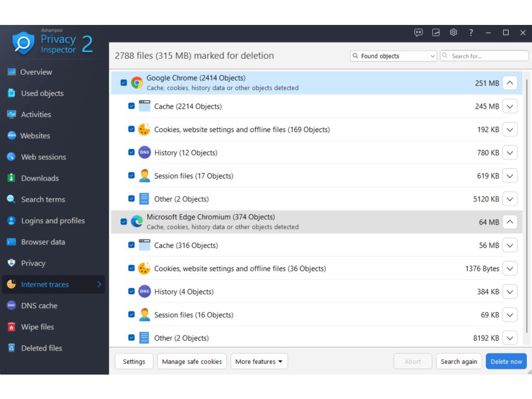Click the Search terms magnifier icon
532x399 pixels.
[11, 199]
